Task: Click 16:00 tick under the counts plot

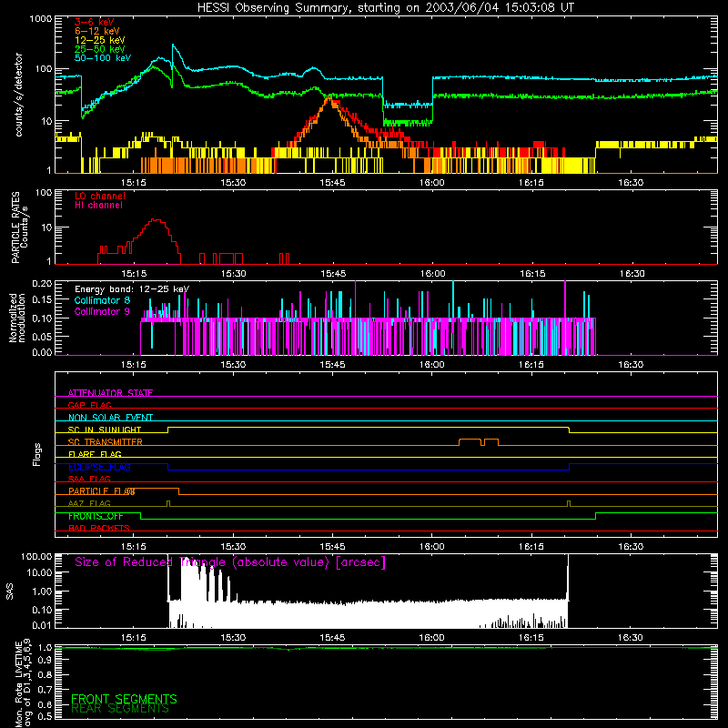Action: 431,183
